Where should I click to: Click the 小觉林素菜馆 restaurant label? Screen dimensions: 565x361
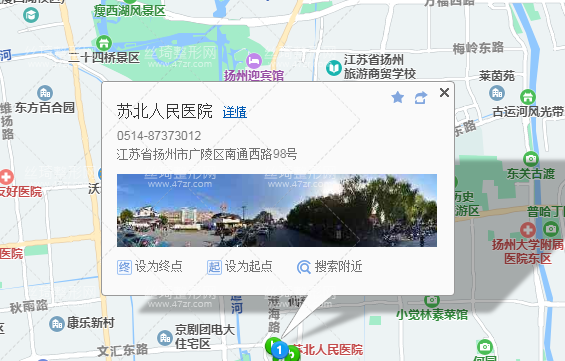[432, 315]
